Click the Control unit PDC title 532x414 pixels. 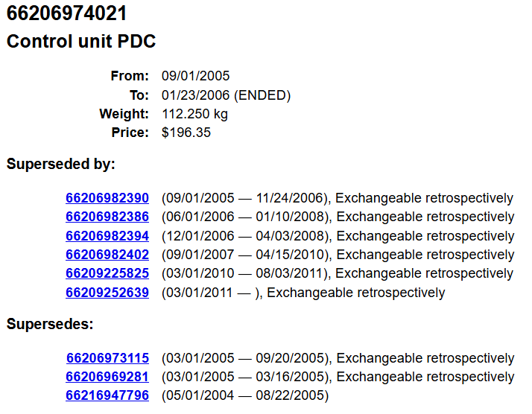click(x=81, y=42)
